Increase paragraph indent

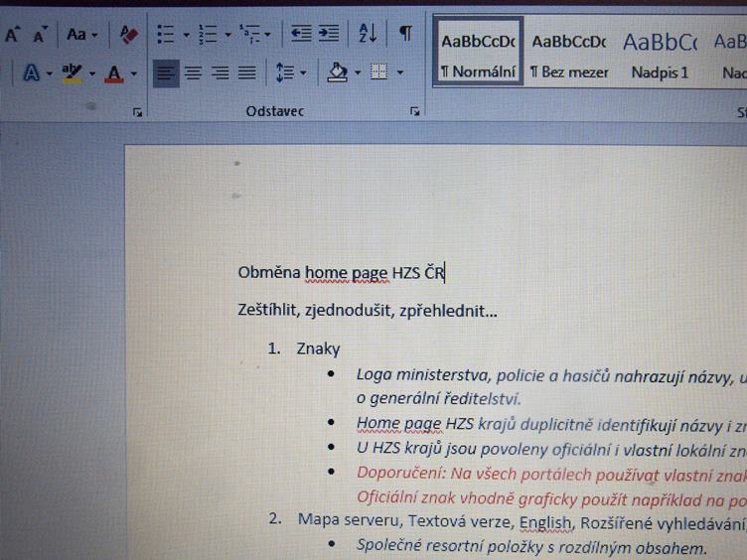[329, 34]
